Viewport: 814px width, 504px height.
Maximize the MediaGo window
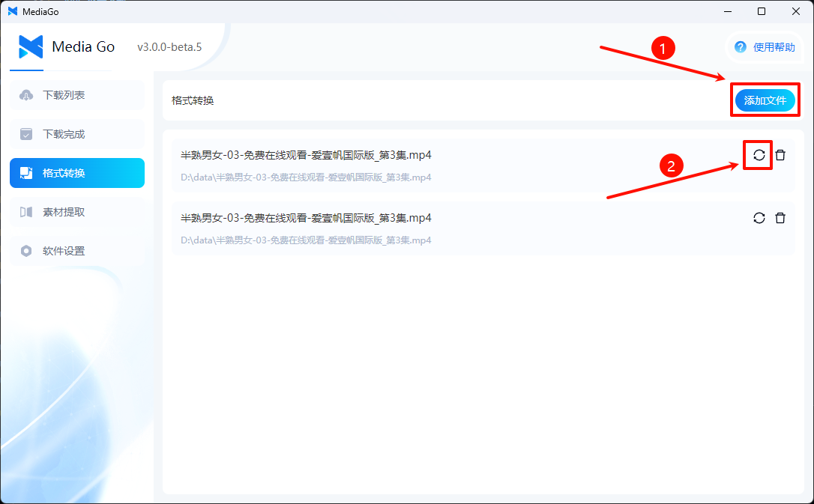point(762,11)
